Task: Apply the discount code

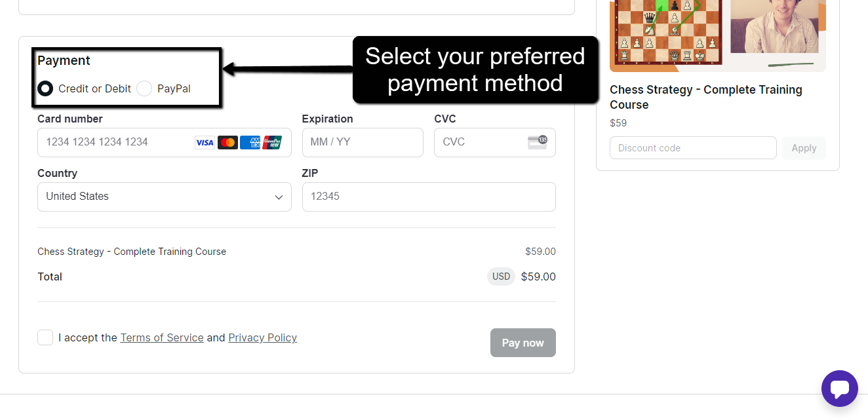Action: tap(804, 148)
